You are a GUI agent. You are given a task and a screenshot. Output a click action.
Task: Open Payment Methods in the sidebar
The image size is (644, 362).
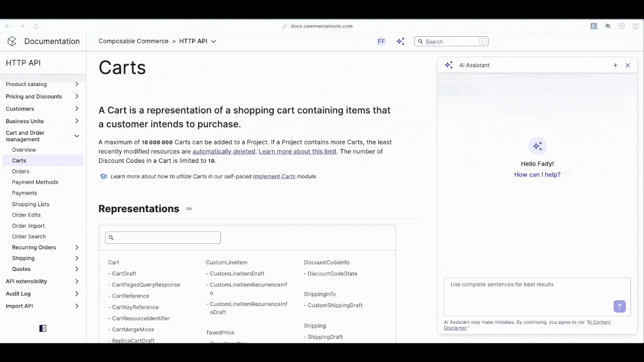tap(35, 182)
